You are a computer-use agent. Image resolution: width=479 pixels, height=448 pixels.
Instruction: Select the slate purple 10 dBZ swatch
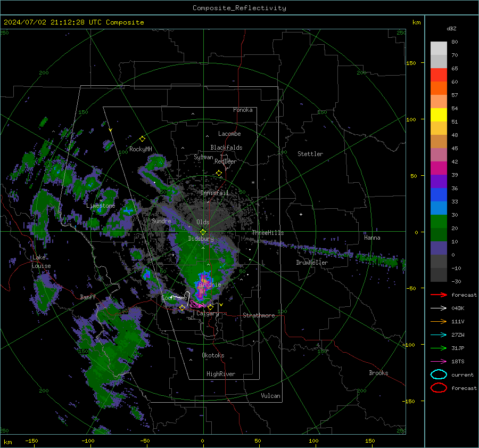point(439,248)
